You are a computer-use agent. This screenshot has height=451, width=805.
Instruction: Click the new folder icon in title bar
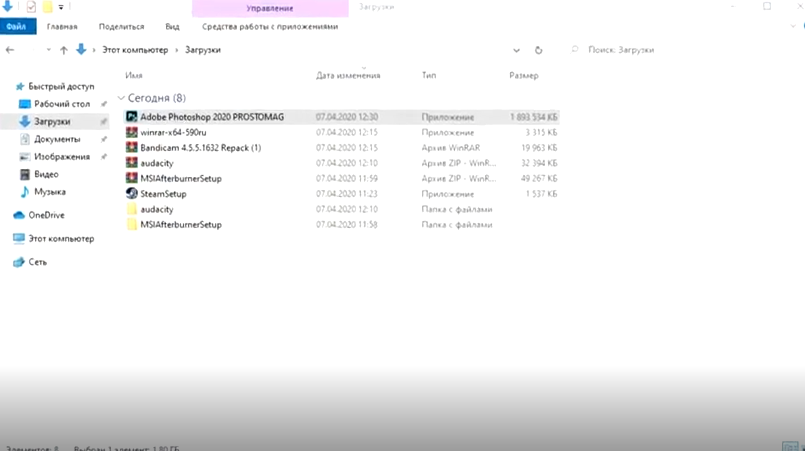point(47,7)
